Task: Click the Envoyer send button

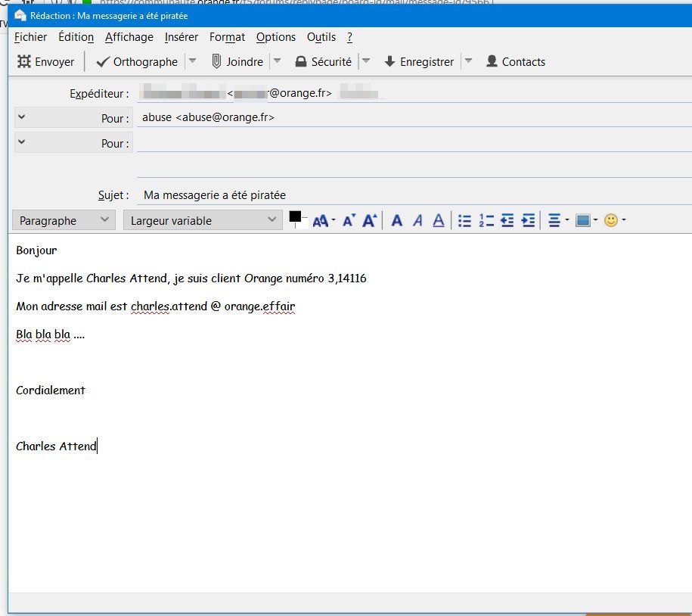Action: pyautogui.click(x=46, y=62)
